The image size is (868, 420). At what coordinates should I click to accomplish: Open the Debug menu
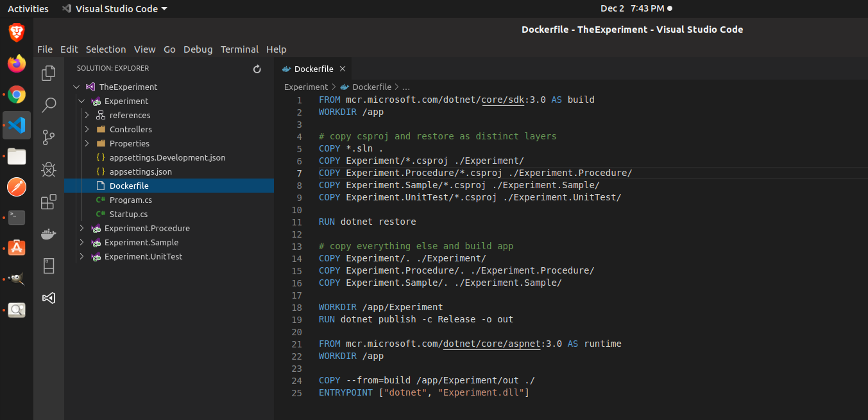click(x=198, y=49)
